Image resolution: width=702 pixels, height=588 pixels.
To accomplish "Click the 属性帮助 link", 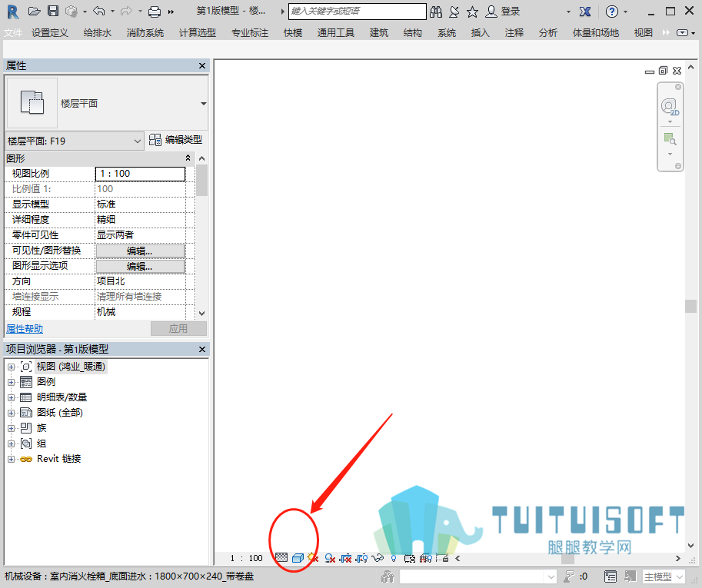I will point(25,329).
